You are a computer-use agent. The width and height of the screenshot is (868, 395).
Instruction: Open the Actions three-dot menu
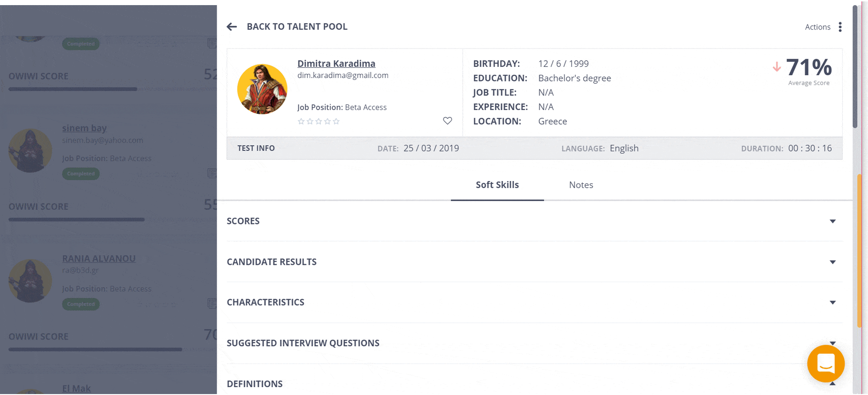tap(840, 27)
